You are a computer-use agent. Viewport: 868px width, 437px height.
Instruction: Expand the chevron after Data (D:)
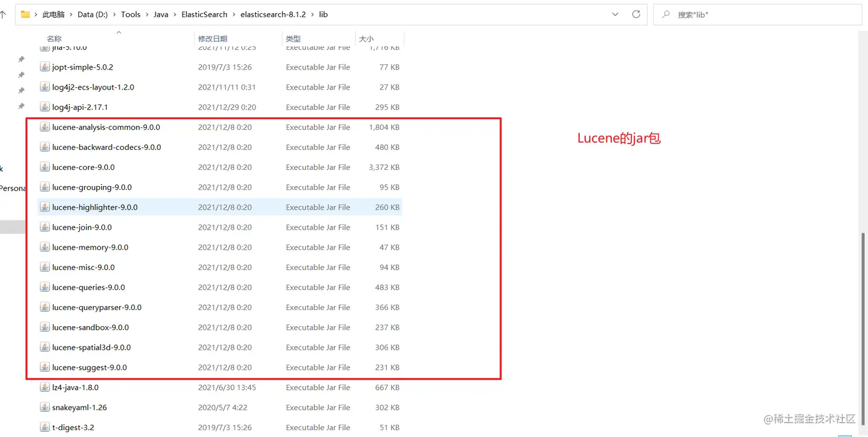115,14
